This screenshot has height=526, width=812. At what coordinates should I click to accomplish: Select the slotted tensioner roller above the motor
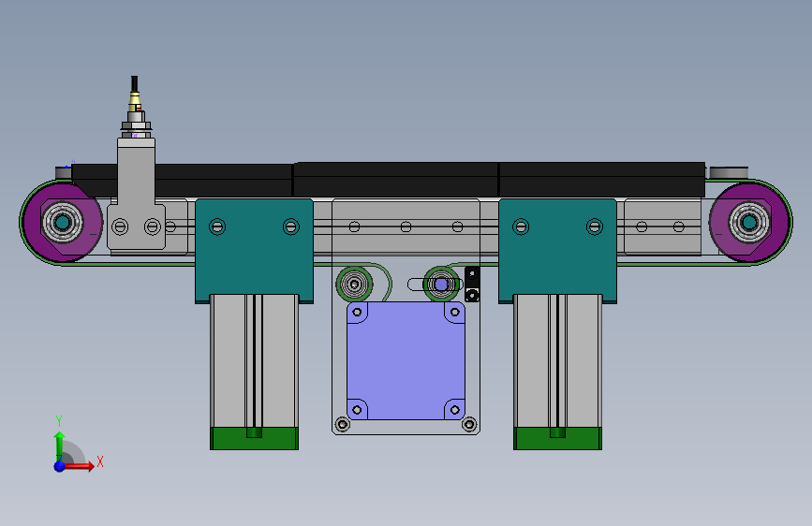(x=441, y=285)
